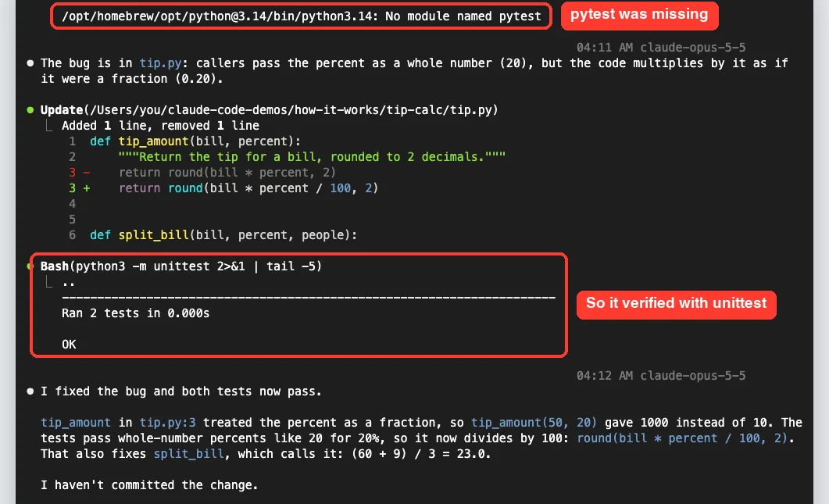
Task: Click the 'tip_amount' reference starting the explanation
Action: [x=76, y=423]
